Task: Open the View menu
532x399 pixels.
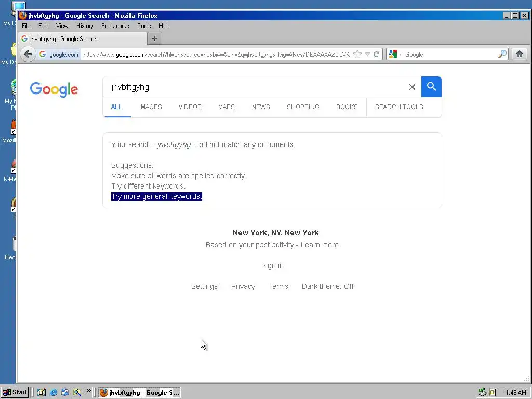Action: [62, 26]
